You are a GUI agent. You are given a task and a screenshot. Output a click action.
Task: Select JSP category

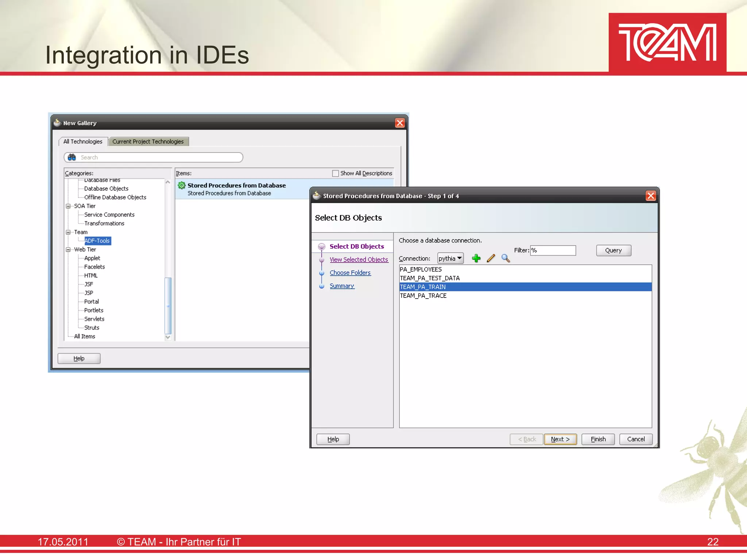[89, 293]
